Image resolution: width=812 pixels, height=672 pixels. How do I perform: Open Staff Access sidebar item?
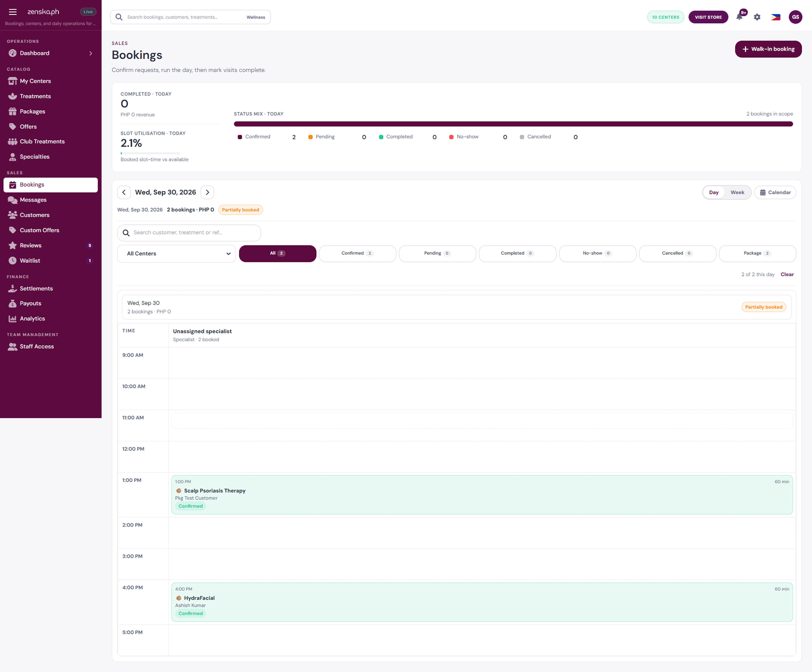point(51,347)
